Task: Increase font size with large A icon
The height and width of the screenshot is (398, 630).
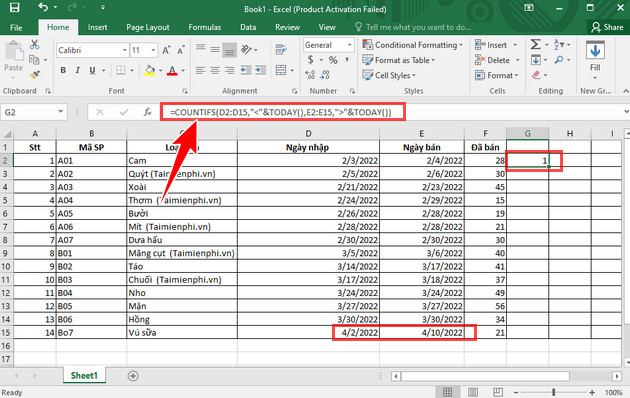Action: coord(166,50)
